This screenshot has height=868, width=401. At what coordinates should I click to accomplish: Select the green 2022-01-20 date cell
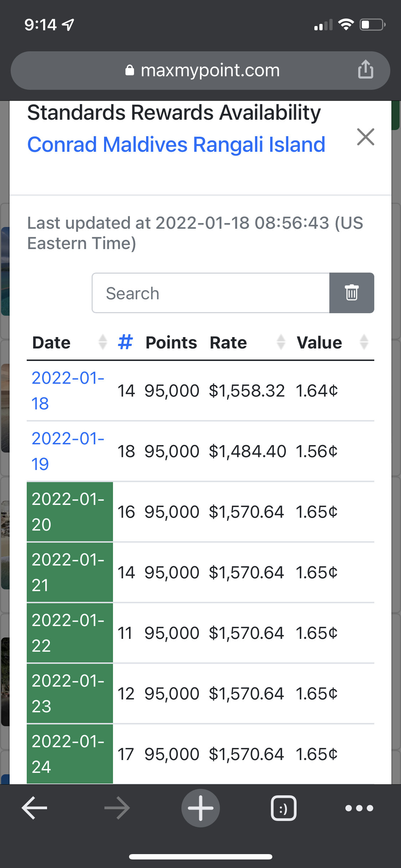pos(70,512)
